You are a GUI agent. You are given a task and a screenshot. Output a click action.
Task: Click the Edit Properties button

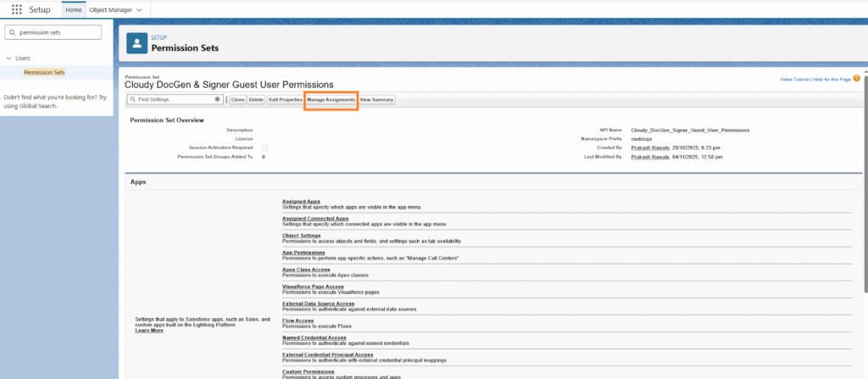(286, 99)
